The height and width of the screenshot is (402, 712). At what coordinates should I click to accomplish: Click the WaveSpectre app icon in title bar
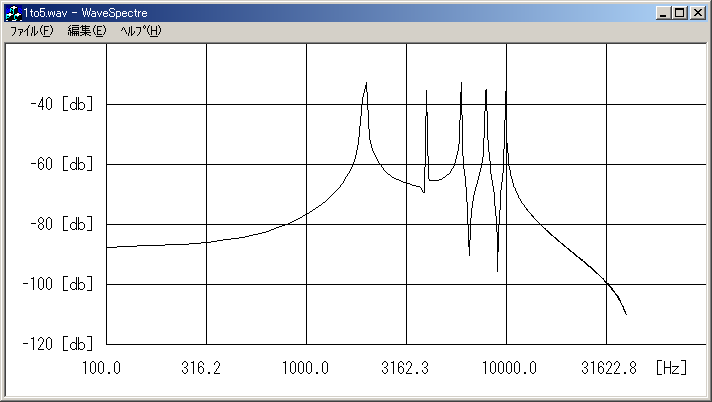pos(13,13)
